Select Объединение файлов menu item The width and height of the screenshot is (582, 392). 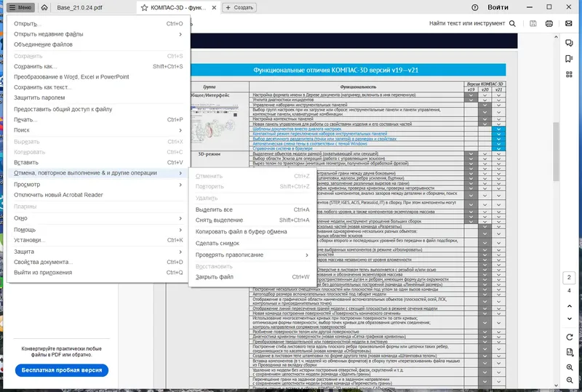click(x=98, y=44)
